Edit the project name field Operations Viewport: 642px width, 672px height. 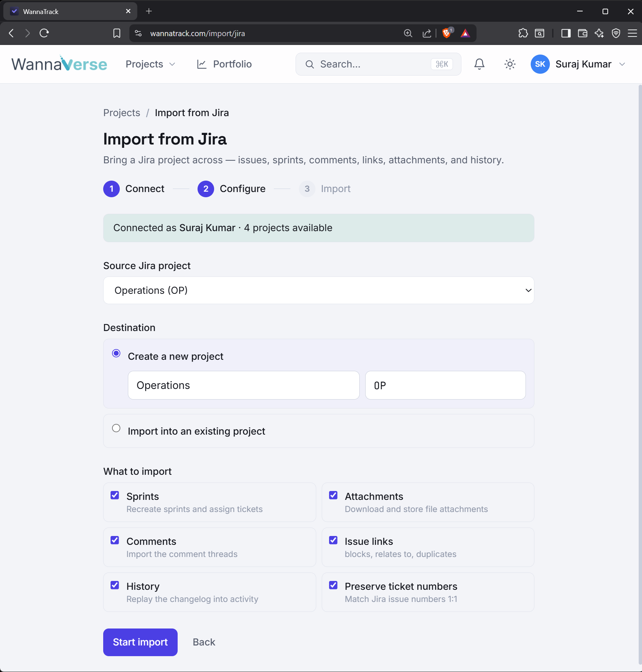[x=244, y=385]
